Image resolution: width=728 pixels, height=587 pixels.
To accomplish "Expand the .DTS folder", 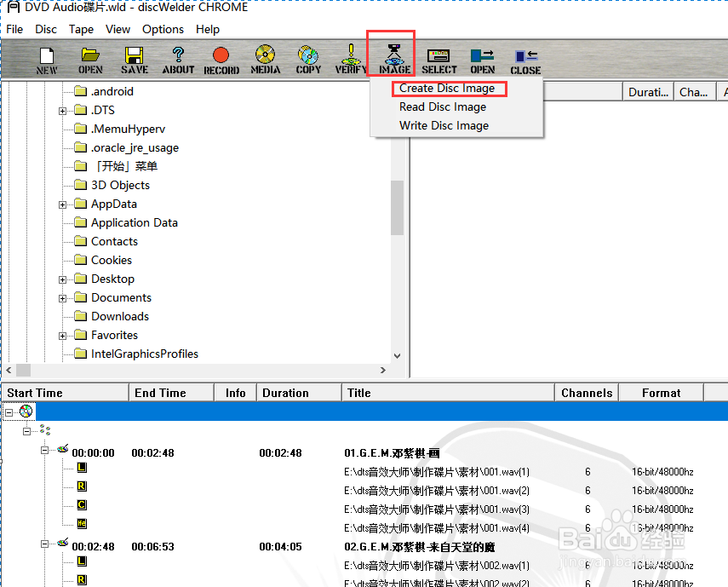I will (62, 111).
